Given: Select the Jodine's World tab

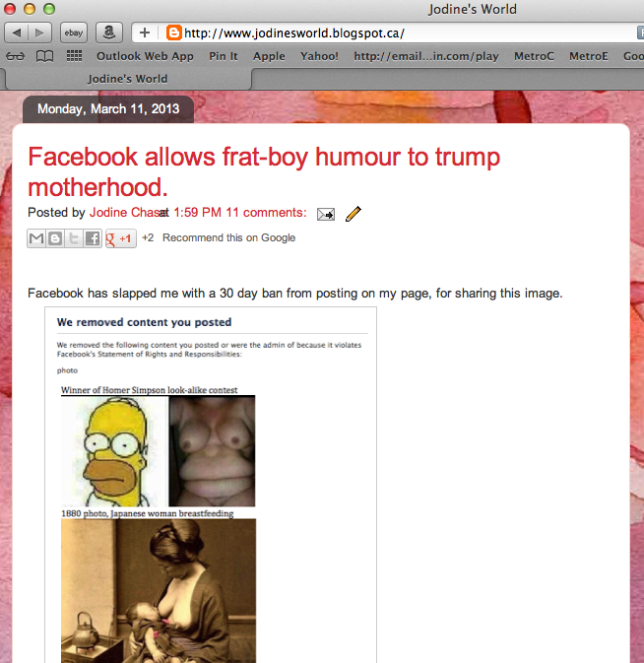Looking at the screenshot, I should (x=128, y=79).
